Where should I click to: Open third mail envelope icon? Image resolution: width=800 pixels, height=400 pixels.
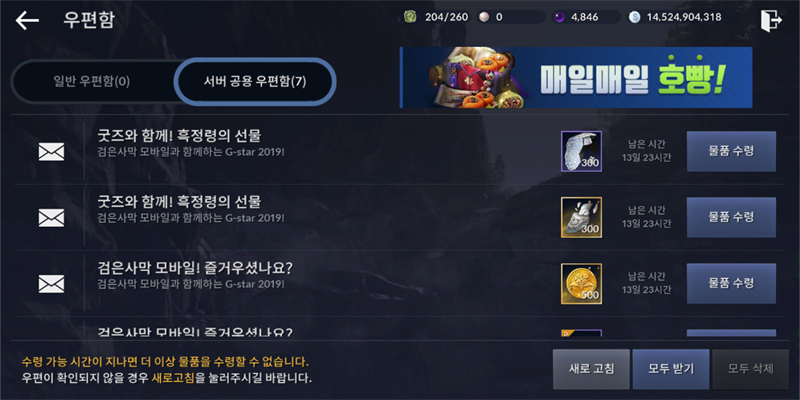(52, 284)
